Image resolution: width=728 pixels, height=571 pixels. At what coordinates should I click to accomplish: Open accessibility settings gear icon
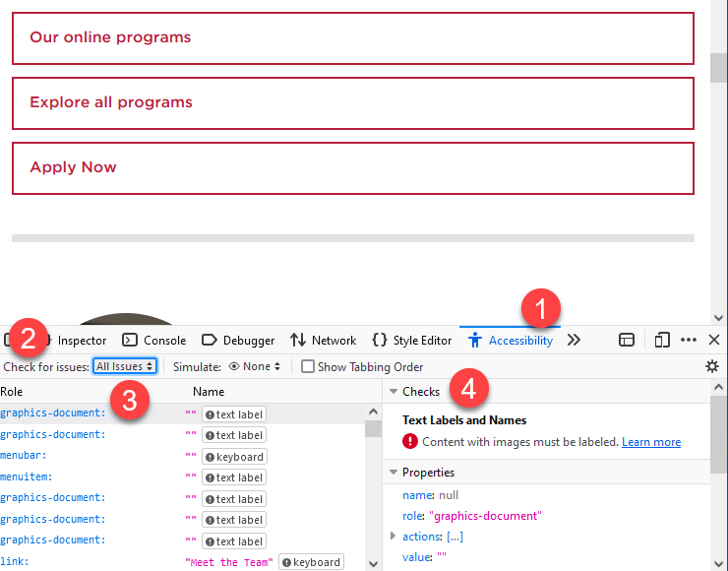click(x=712, y=366)
